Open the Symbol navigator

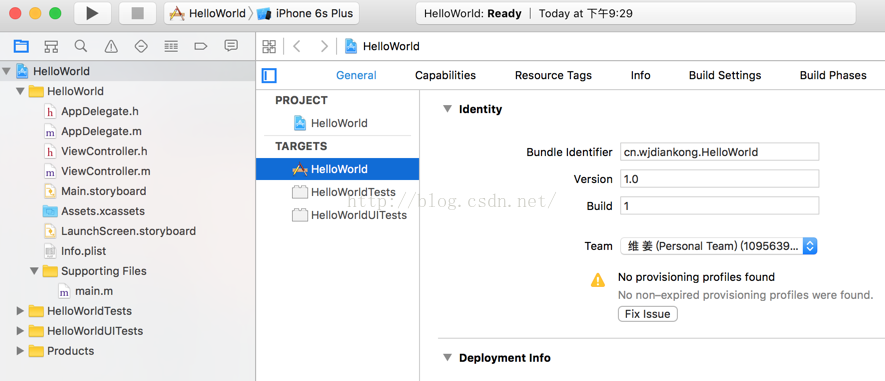51,46
